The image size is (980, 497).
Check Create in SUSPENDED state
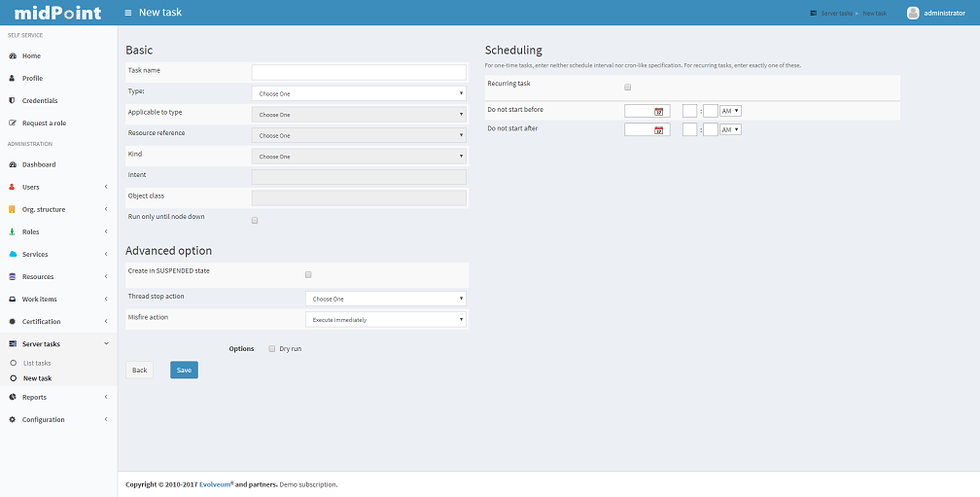309,275
